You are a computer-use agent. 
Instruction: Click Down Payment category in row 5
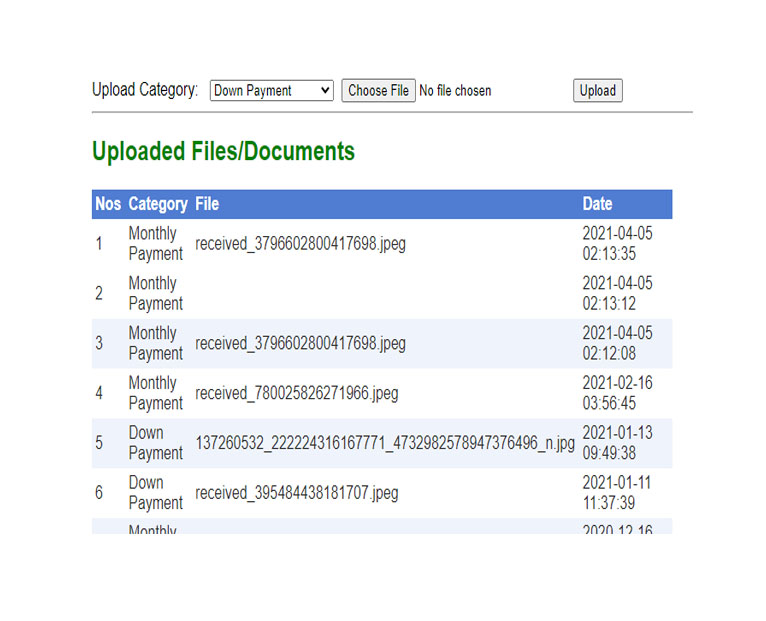155,443
